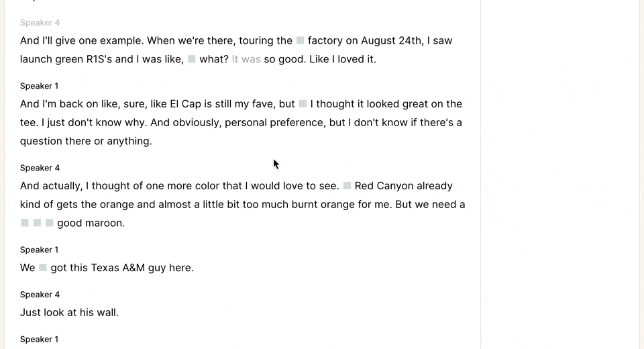This screenshot has height=349, width=644.
Task: Click the Speaker 4 label above 'Just look at his wall'
Action: [40, 295]
